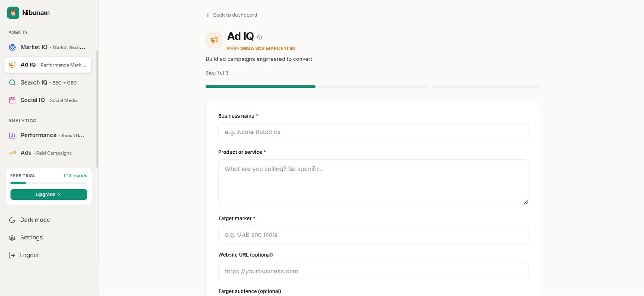Click the 'ANALYTICS' section heading
Viewport: 644px width, 296px height.
pyautogui.click(x=22, y=121)
